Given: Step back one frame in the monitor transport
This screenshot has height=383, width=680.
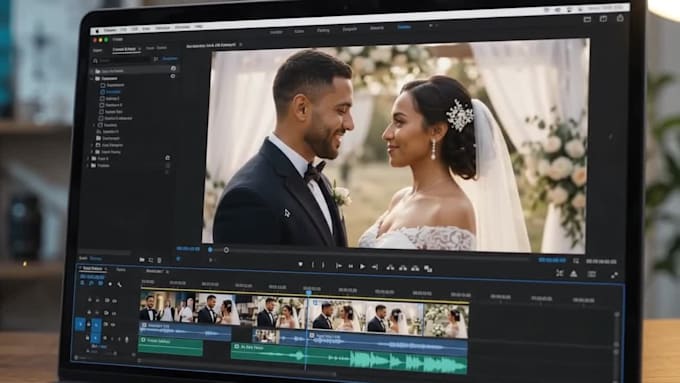Looking at the screenshot, I should (x=350, y=266).
